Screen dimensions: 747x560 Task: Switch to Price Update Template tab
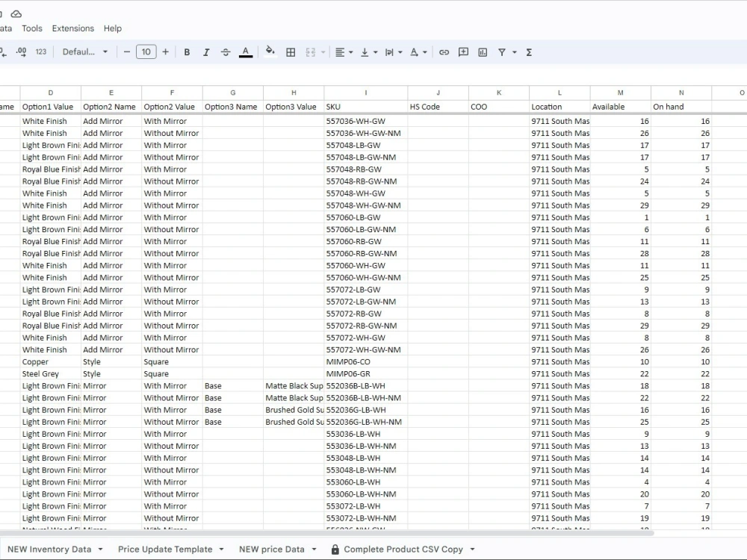tap(165, 549)
